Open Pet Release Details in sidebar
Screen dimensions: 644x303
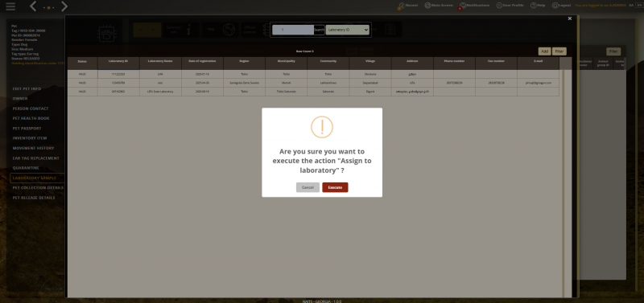[x=34, y=198]
